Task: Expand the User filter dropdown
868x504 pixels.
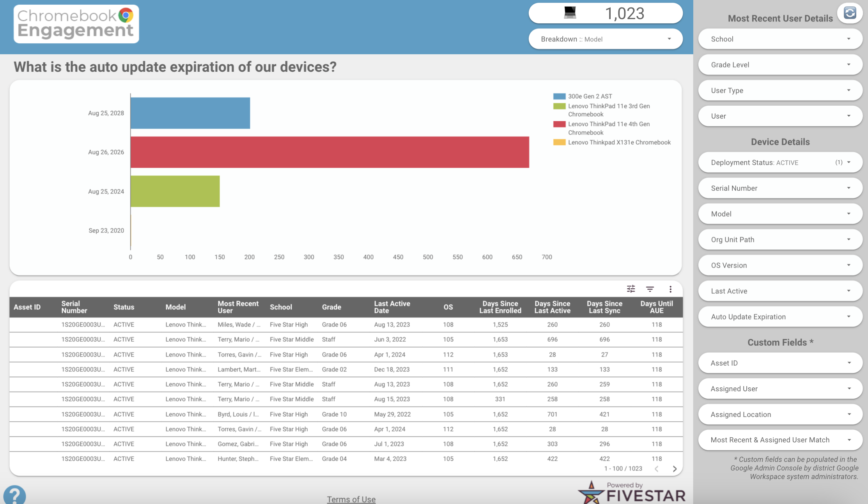Action: tap(780, 116)
